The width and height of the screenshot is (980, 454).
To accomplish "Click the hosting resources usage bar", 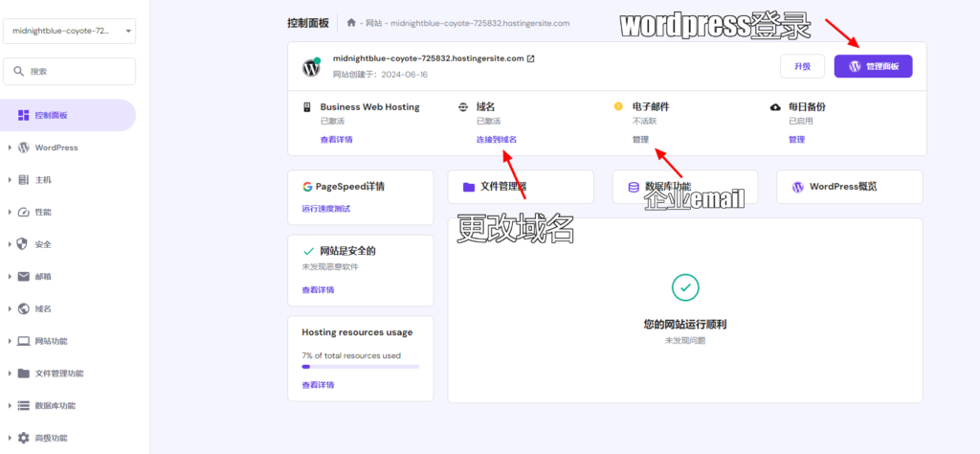I will click(360, 366).
